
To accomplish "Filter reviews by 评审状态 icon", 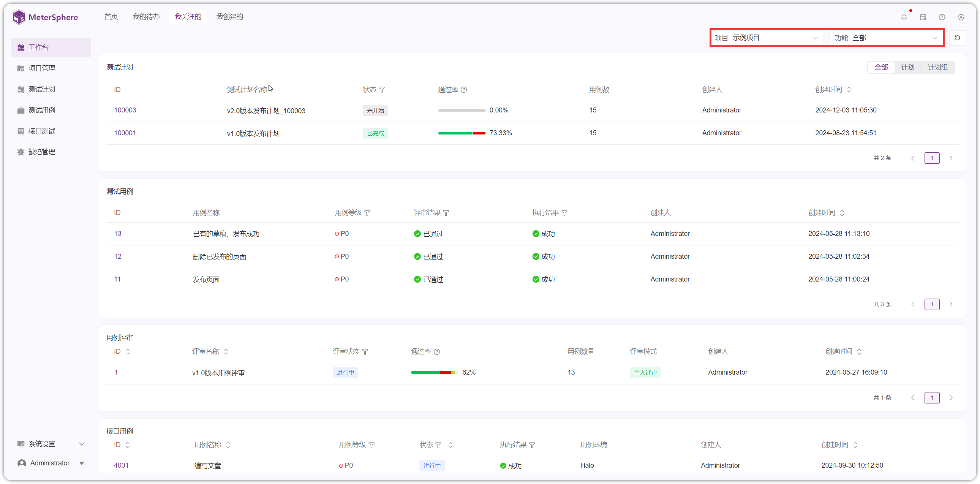I will 365,351.
